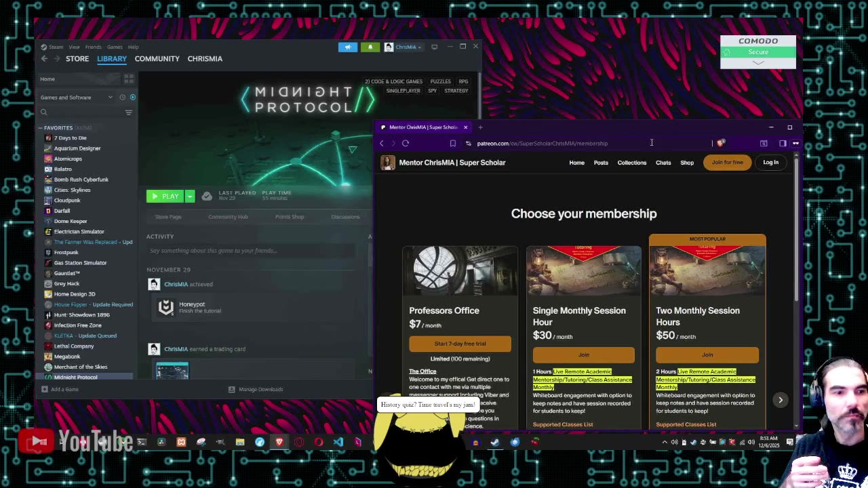Click the Honeypot achievement icon
This screenshot has width=868, height=488.
[x=166, y=307]
